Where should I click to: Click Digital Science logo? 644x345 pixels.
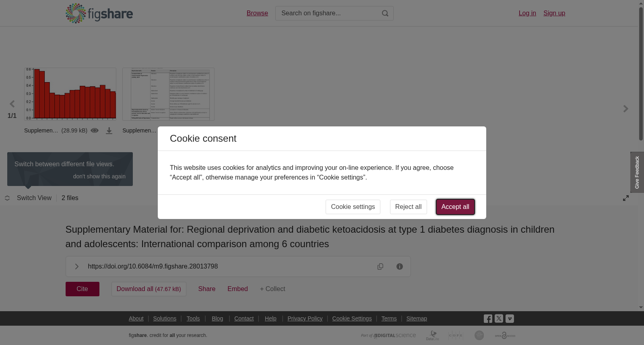388,335
